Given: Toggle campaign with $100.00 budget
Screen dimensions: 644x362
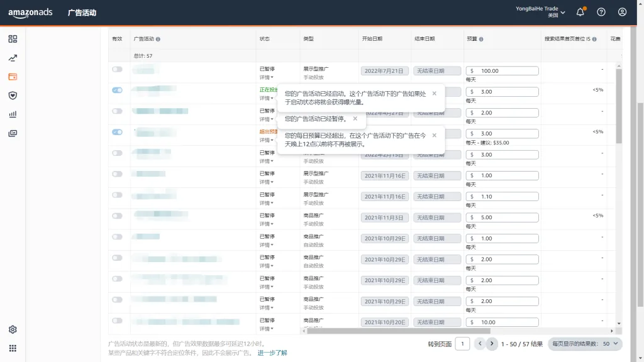Looking at the screenshot, I should 117,69.
